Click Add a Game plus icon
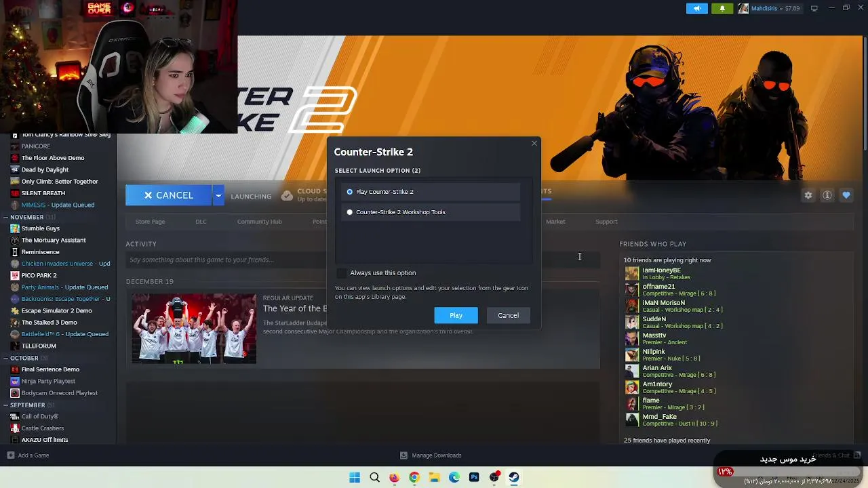 [x=10, y=455]
